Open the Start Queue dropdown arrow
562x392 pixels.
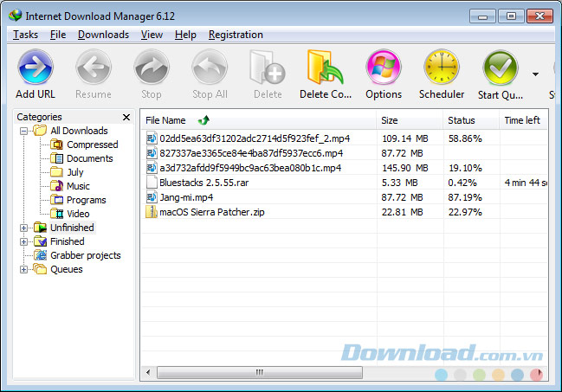535,74
